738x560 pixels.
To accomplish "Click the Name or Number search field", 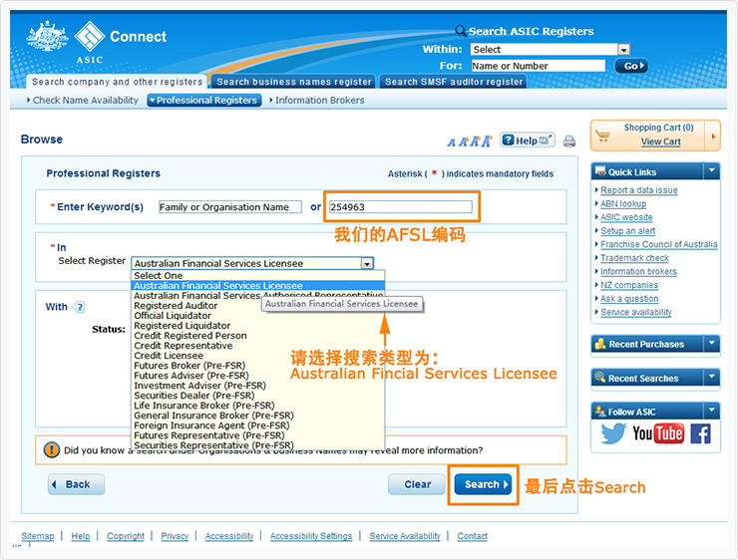I will point(538,66).
